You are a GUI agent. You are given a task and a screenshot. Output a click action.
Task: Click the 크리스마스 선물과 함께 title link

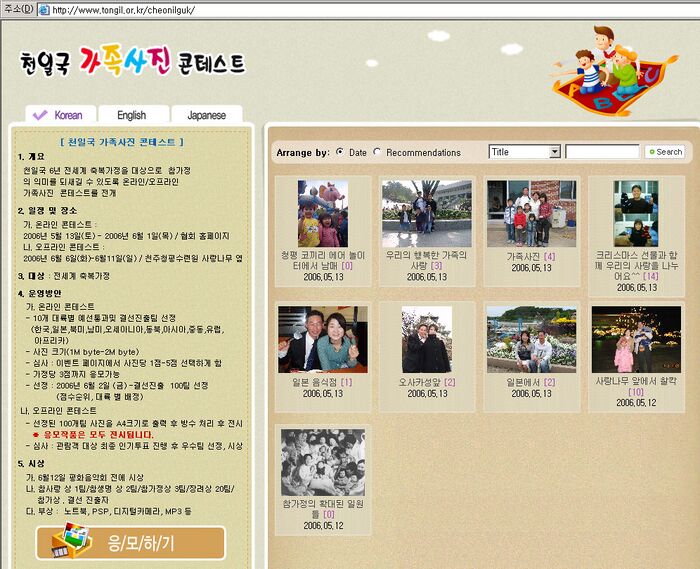pos(636,266)
